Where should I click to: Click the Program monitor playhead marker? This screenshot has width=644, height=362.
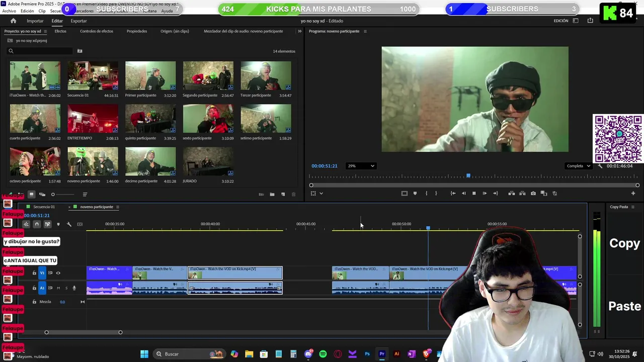click(468, 176)
